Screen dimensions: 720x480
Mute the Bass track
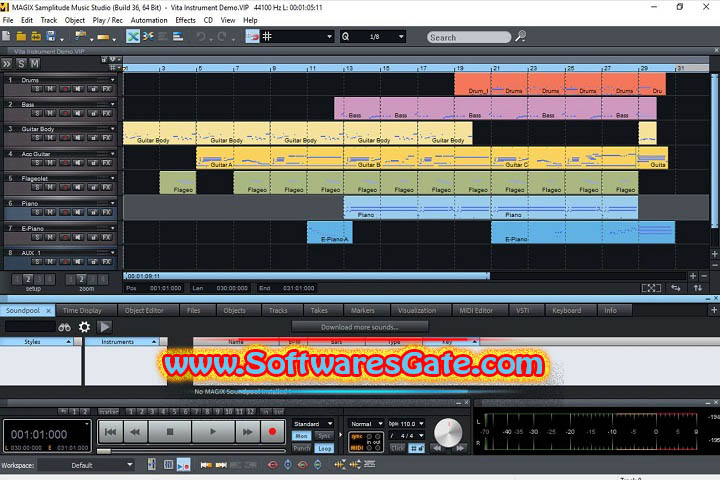click(51, 113)
